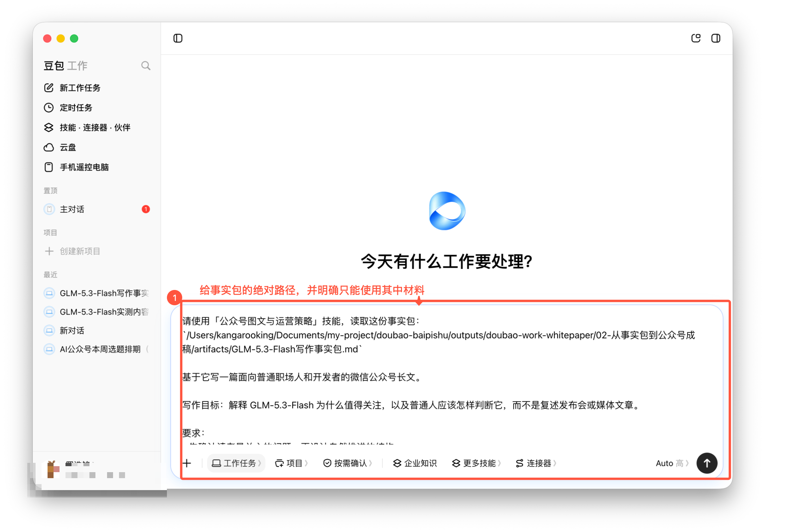Open 定时任务 in the sidebar
This screenshot has height=532, width=798.
tap(97, 107)
